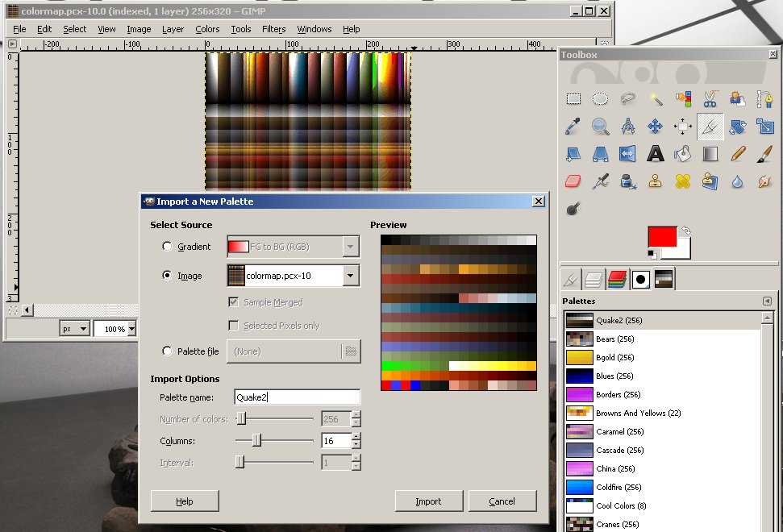Select the Color Picker tool
The image size is (783, 532).
click(x=573, y=127)
